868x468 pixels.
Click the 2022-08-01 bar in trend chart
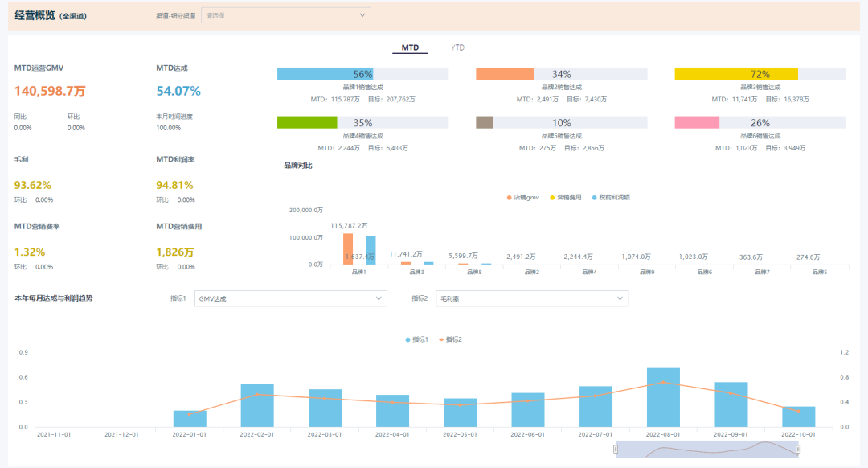pos(663,398)
